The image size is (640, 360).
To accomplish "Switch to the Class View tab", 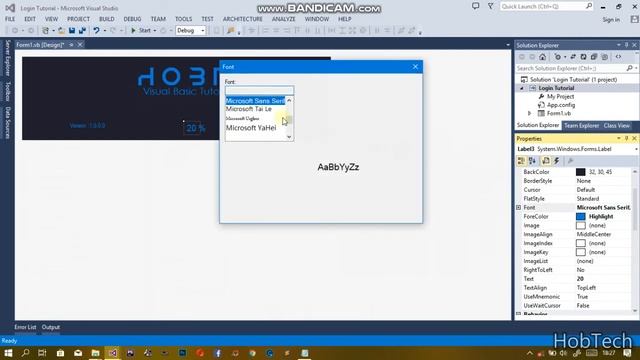I will (x=616, y=126).
